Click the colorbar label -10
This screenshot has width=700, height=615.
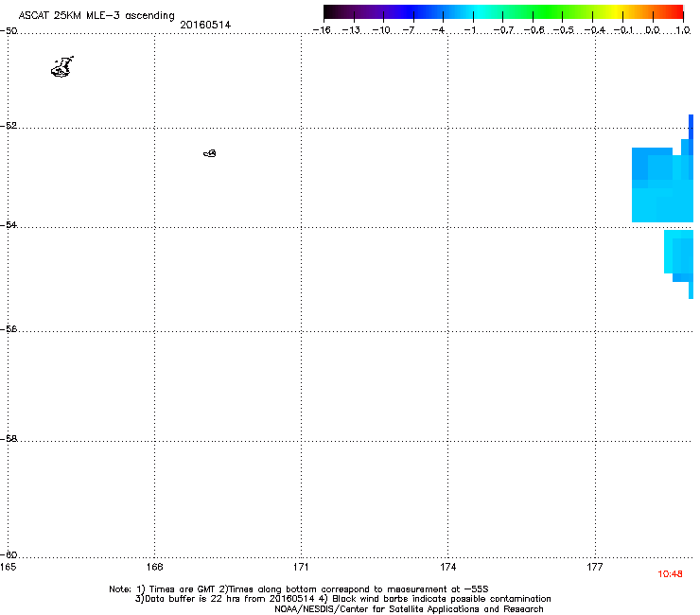(381, 30)
